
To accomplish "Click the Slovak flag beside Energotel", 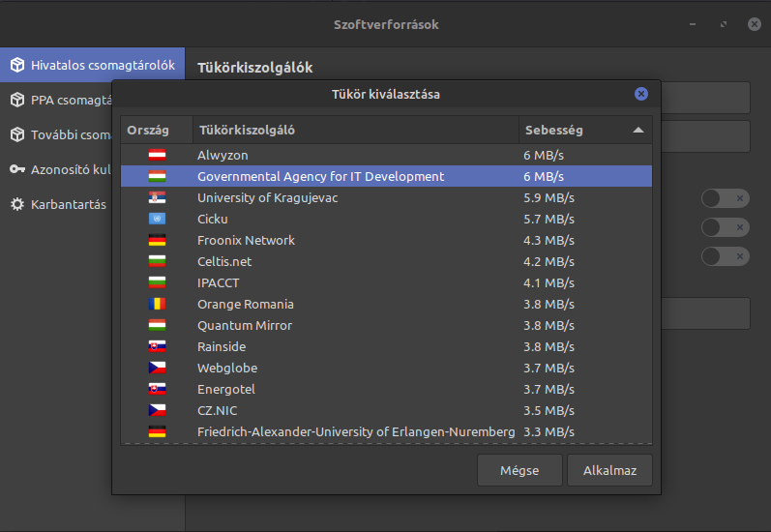I will pyautogui.click(x=157, y=389).
